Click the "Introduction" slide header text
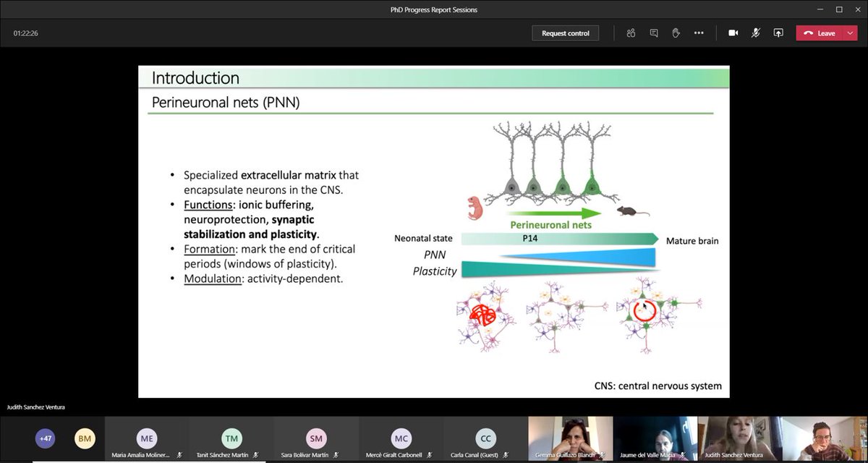868x463 pixels. coord(195,77)
